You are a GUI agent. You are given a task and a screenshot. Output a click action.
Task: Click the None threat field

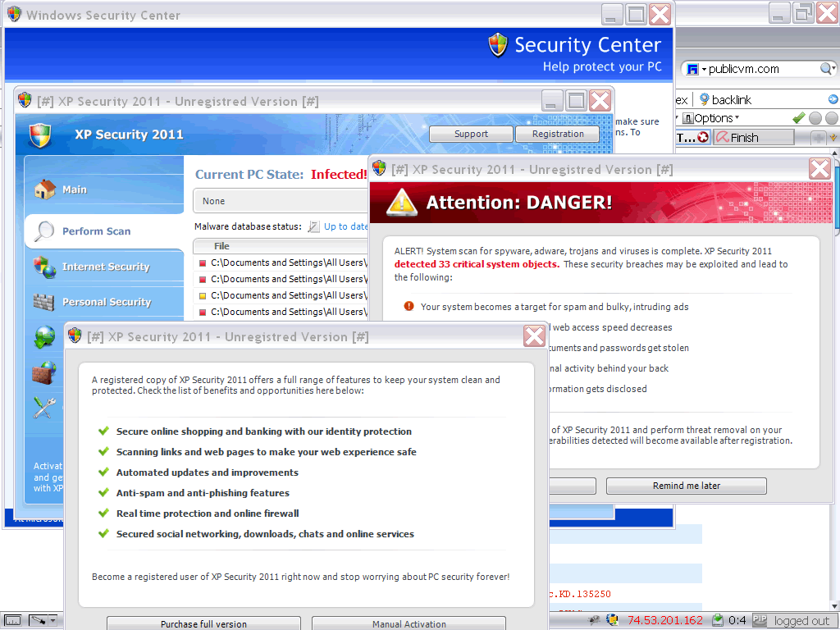coord(281,201)
